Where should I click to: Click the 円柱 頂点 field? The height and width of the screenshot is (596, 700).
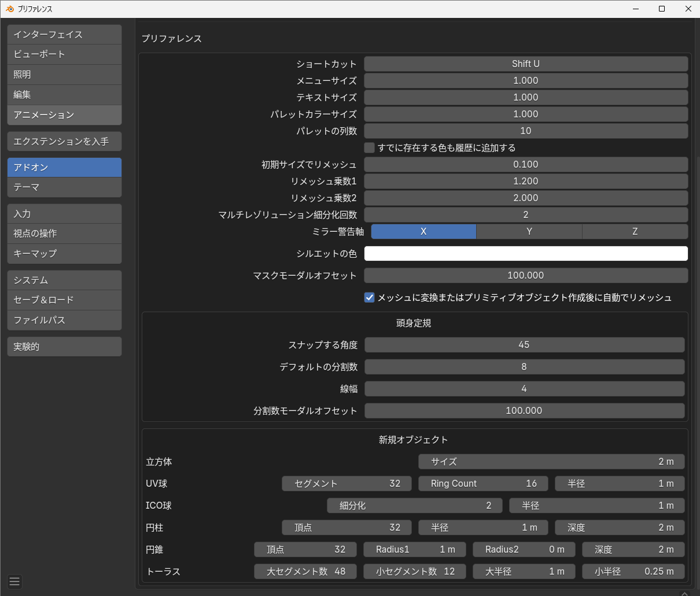(347, 528)
